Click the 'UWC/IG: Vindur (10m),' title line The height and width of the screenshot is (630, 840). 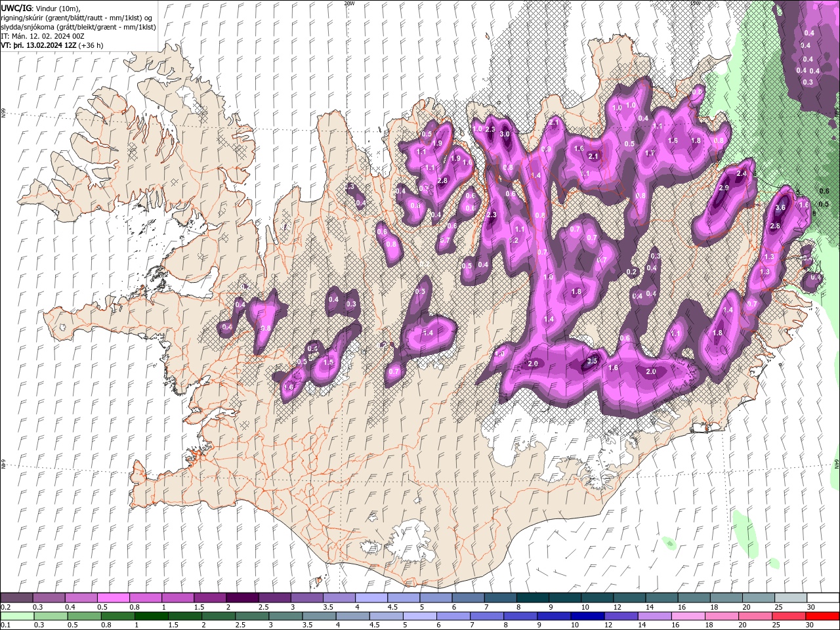click(39, 8)
